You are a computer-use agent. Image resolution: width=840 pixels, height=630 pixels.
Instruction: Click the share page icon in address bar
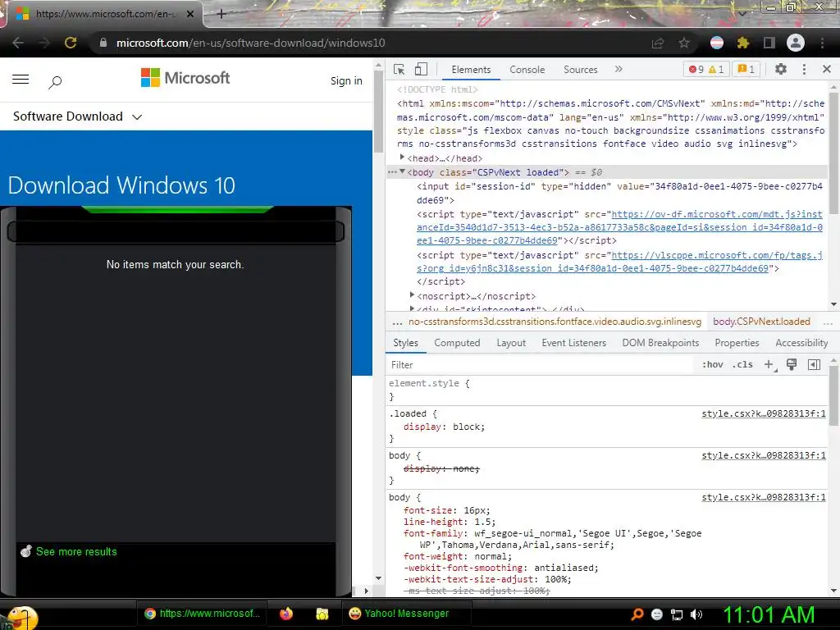click(x=658, y=43)
